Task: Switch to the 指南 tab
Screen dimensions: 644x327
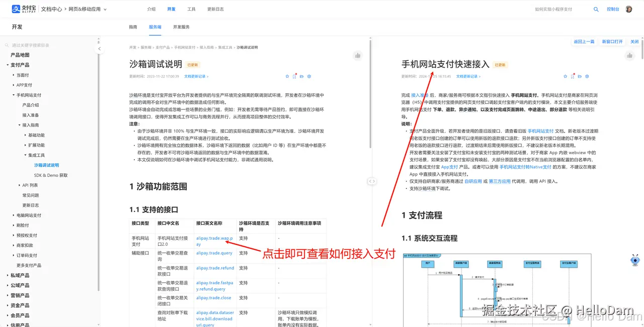Action: pos(133,27)
